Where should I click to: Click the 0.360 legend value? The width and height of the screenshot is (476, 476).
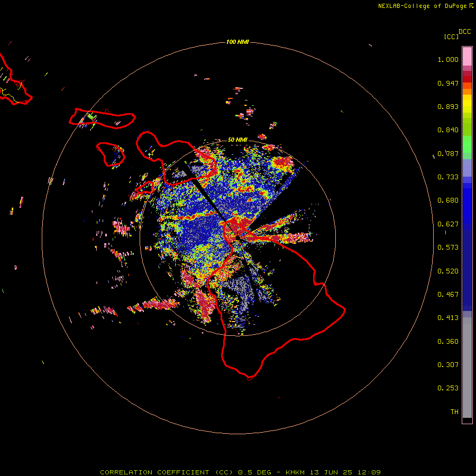[x=448, y=342]
